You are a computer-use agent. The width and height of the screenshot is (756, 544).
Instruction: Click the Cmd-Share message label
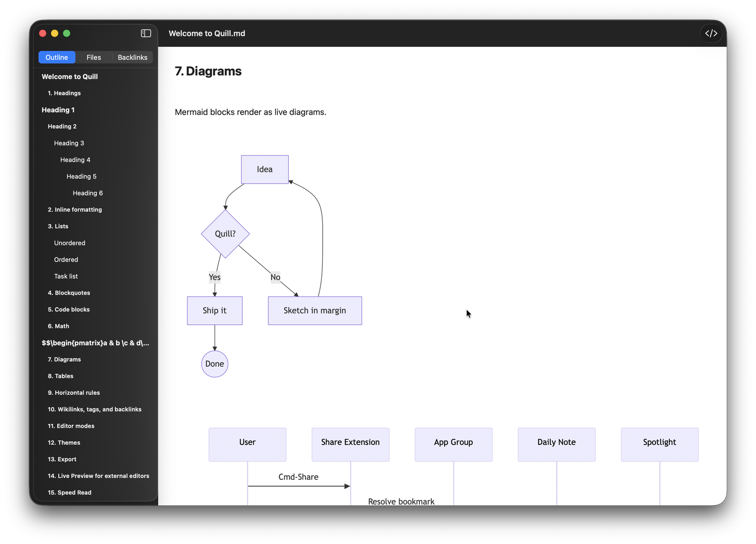[299, 477]
